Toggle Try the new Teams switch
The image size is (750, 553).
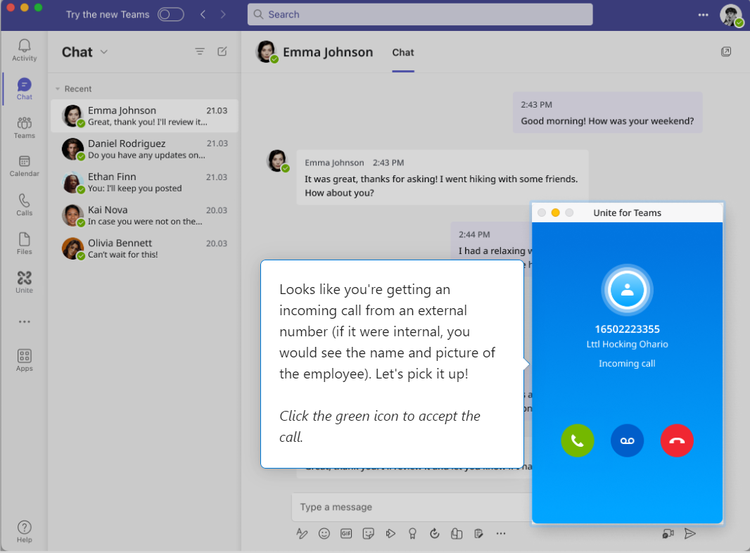click(x=171, y=14)
